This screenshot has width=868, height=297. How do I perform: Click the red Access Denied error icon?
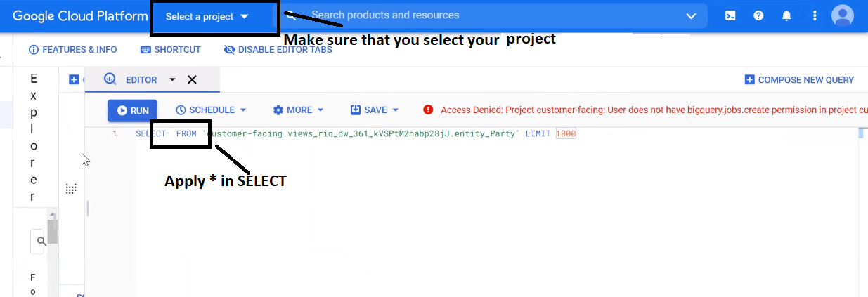point(428,110)
